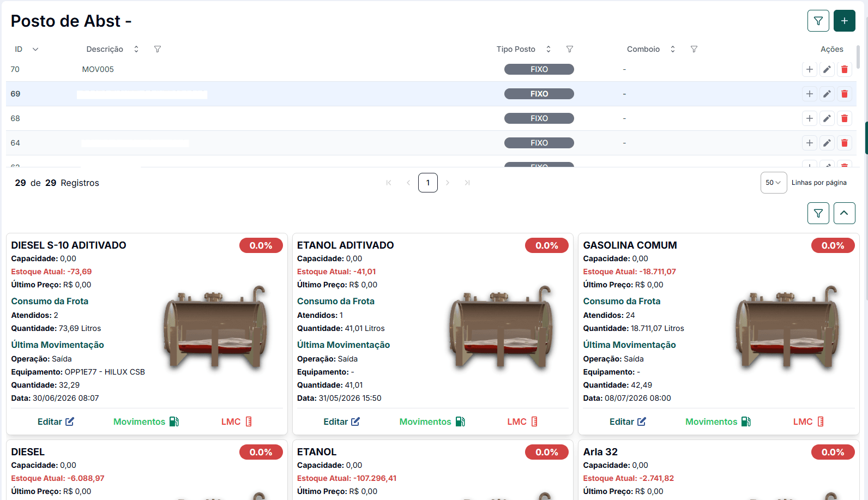Click Estoque Atual -18.711,07 text
Image resolution: width=868 pixels, height=500 pixels.
(x=629, y=272)
